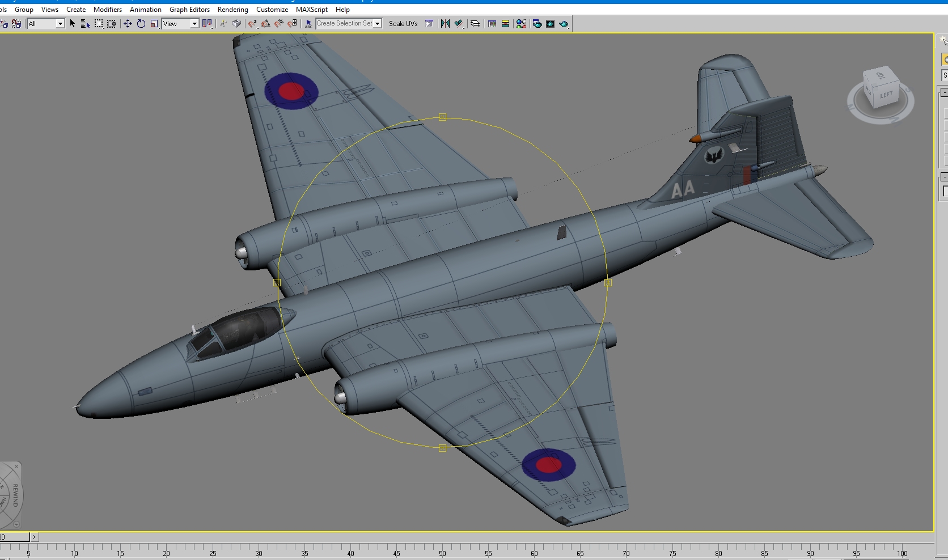This screenshot has width=948, height=560.
Task: Open the Layer Manager icon
Action: [475, 24]
